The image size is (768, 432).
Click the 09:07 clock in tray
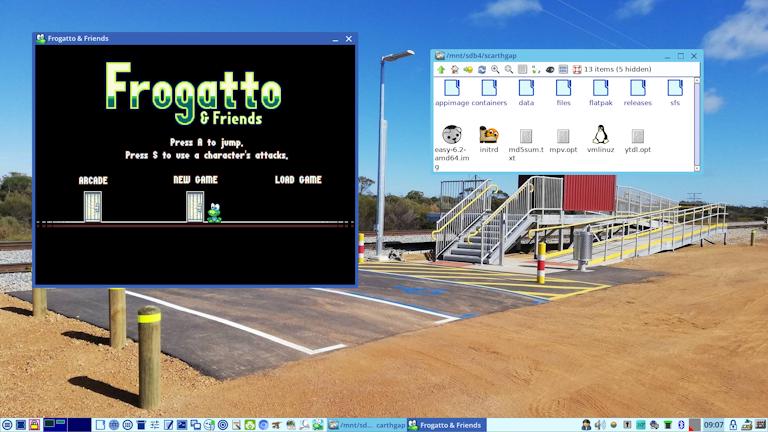point(713,425)
